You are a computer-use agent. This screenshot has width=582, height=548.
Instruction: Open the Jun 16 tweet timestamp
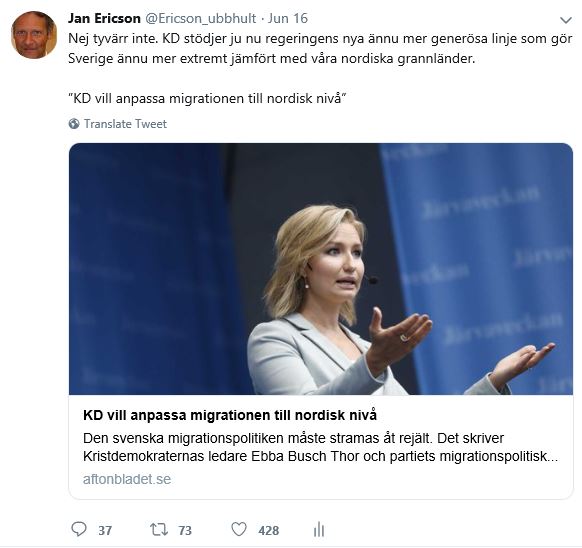click(288, 18)
